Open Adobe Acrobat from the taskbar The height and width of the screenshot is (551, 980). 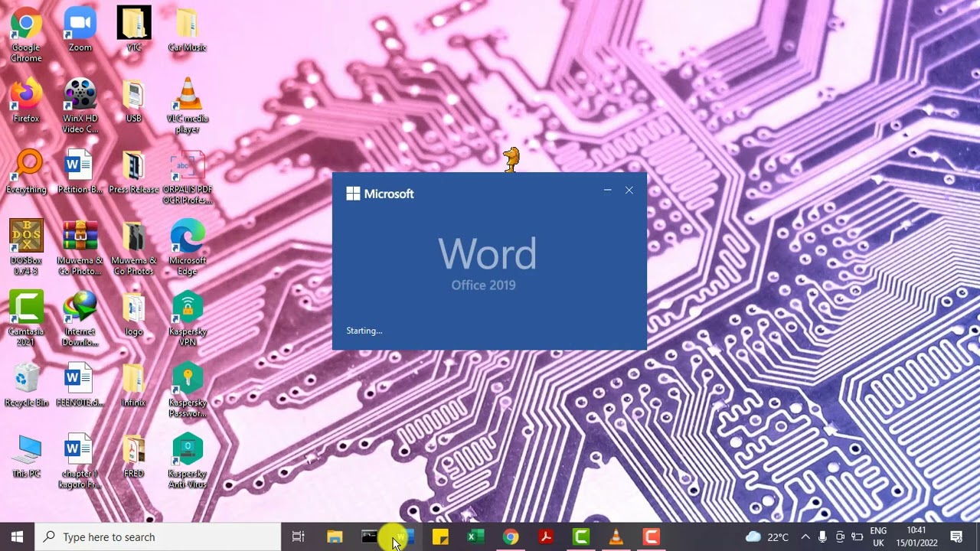(x=546, y=536)
